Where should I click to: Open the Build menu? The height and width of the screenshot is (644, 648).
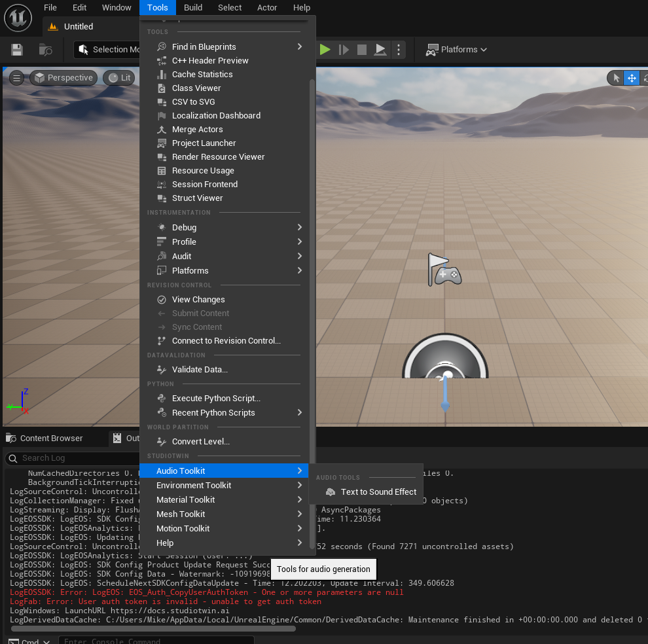(x=193, y=7)
